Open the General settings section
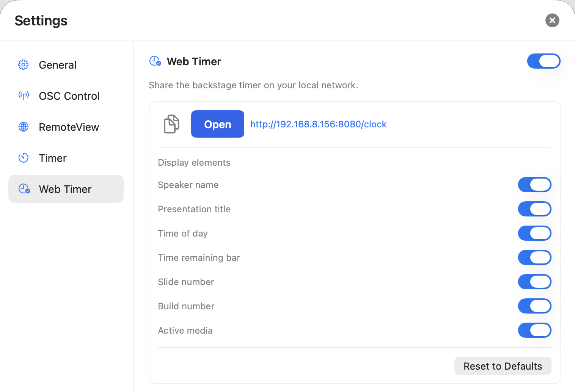 (x=66, y=65)
